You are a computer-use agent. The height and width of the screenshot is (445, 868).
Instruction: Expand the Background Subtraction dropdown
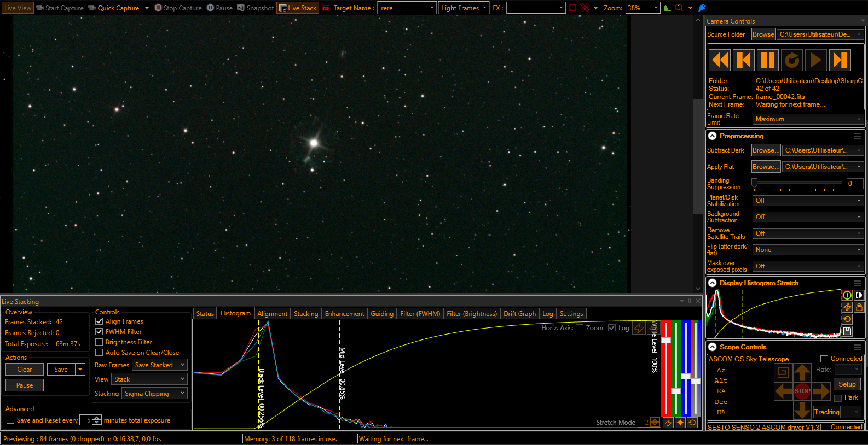tap(808, 217)
